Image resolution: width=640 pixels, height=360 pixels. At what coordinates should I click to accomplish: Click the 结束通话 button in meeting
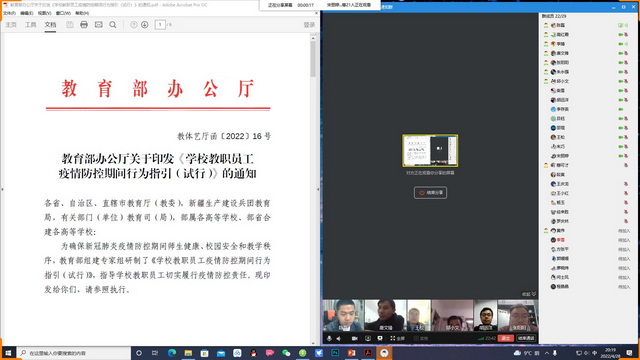click(x=526, y=338)
